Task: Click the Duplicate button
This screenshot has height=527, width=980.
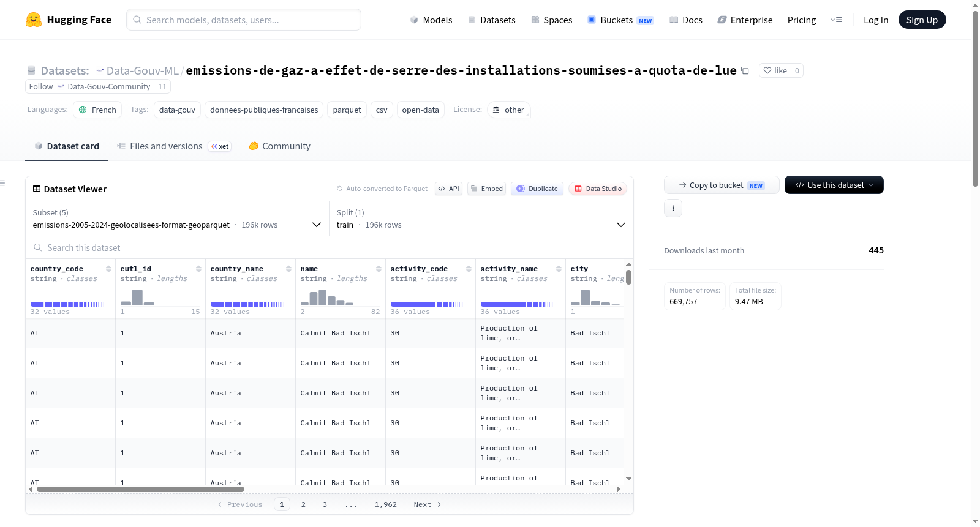Action: 537,189
